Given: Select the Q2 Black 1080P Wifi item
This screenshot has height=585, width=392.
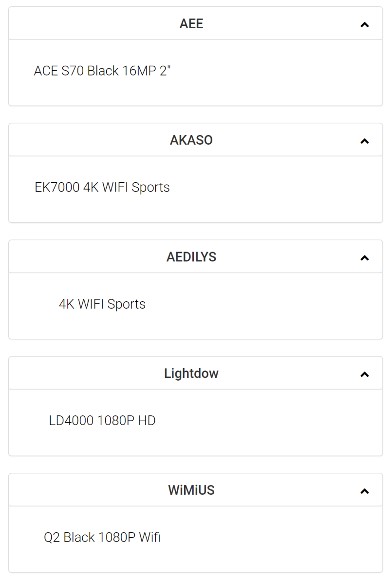Looking at the screenshot, I should 102,537.
